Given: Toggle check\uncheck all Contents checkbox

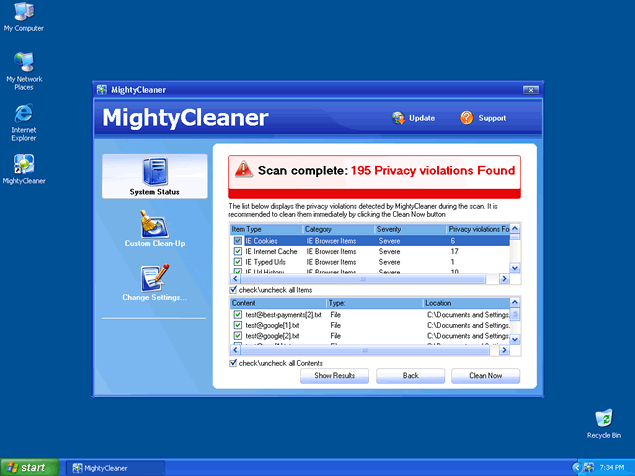Looking at the screenshot, I should [x=234, y=363].
